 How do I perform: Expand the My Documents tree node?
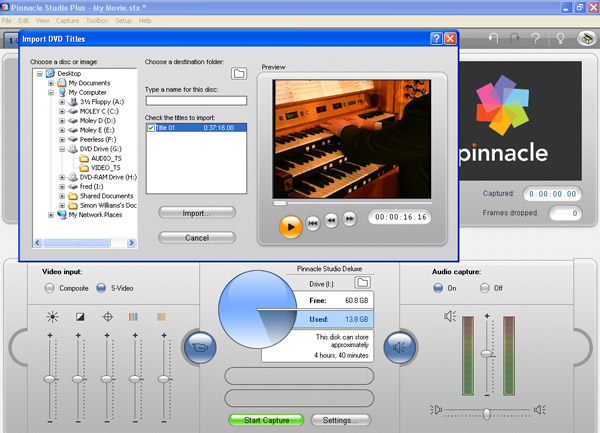[x=52, y=83]
